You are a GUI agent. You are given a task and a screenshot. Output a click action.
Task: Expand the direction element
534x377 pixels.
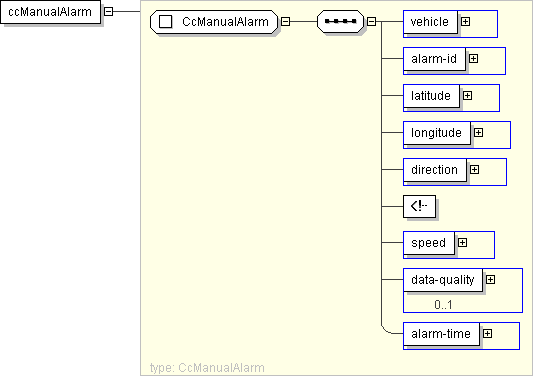(x=474, y=170)
